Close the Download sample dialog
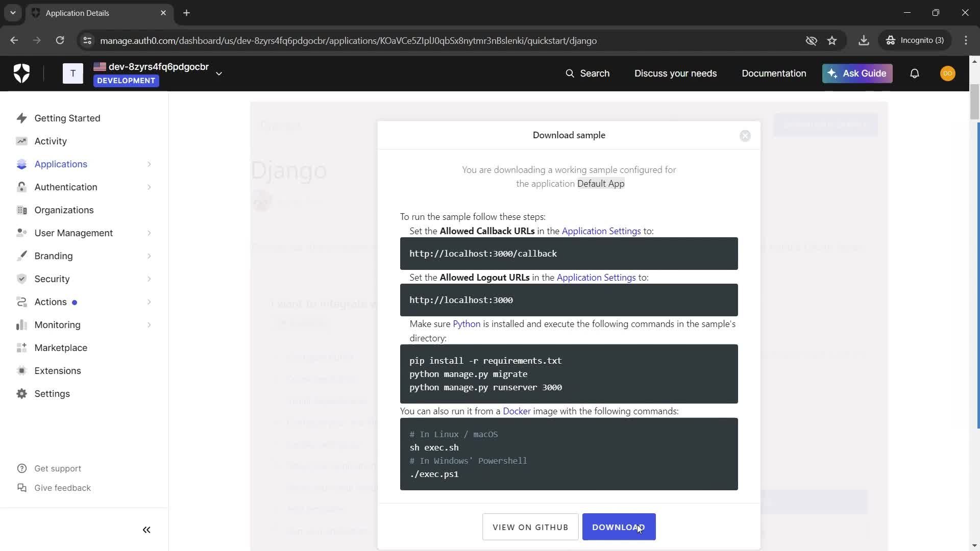The image size is (980, 551). (x=745, y=136)
